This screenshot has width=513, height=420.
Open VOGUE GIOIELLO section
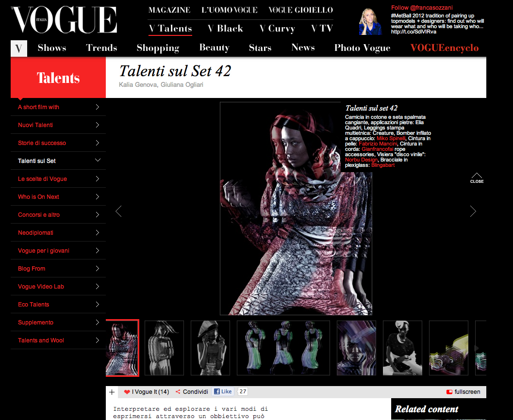click(x=301, y=10)
